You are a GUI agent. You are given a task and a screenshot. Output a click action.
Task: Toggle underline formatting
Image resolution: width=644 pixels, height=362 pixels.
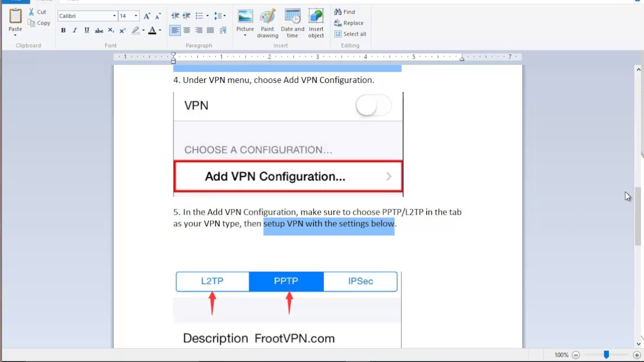87,31
